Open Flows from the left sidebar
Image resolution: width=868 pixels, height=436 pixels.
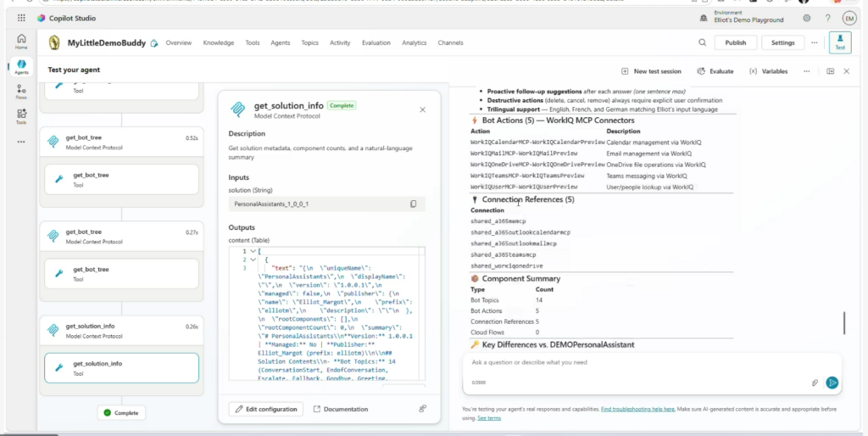(21, 92)
